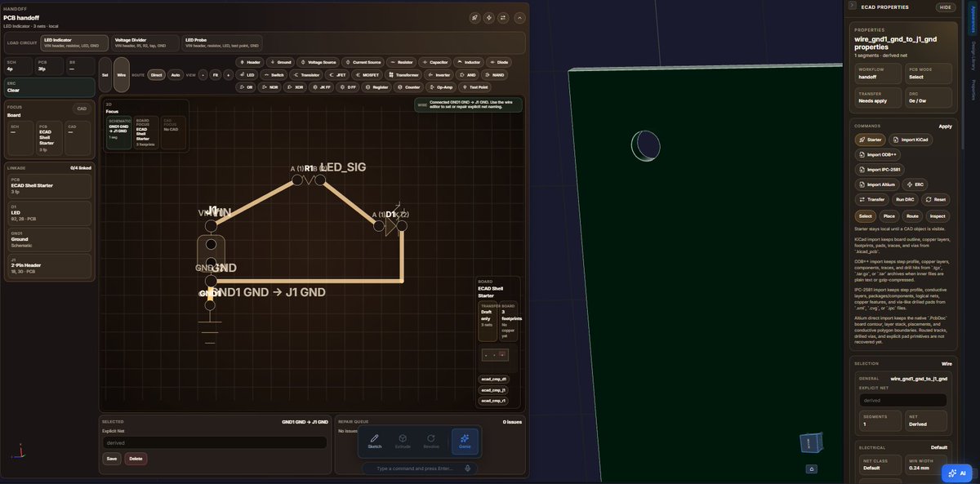Load the LED Probe circuit
Screen dimensions: 980x484
click(x=222, y=42)
